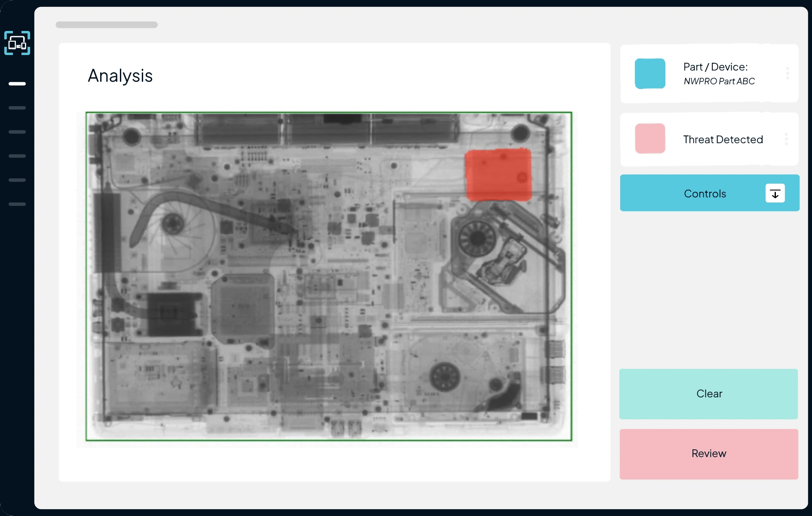Open the Threat Detected card options menu
The image size is (812, 516).
[x=786, y=139]
